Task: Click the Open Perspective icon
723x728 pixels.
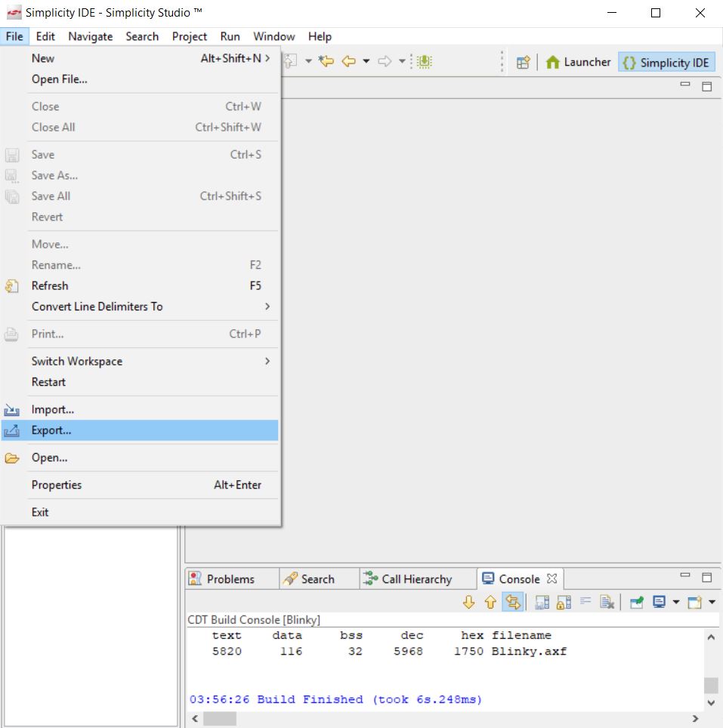Action: [x=522, y=62]
